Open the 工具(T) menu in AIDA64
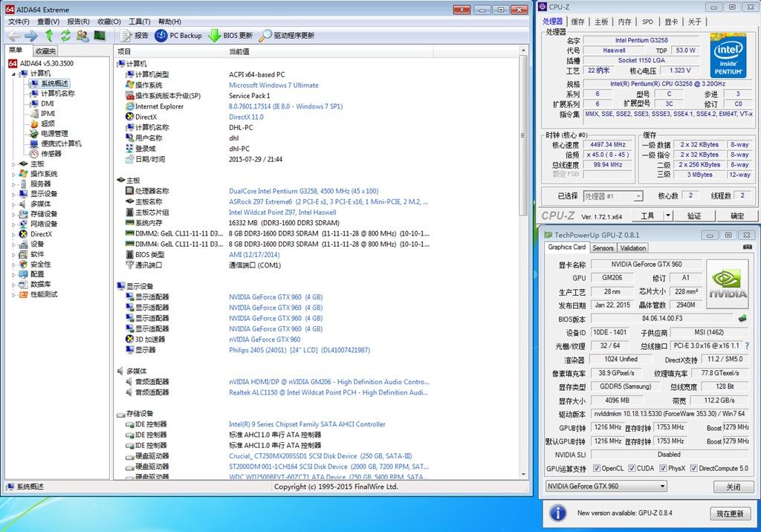 pos(139,22)
